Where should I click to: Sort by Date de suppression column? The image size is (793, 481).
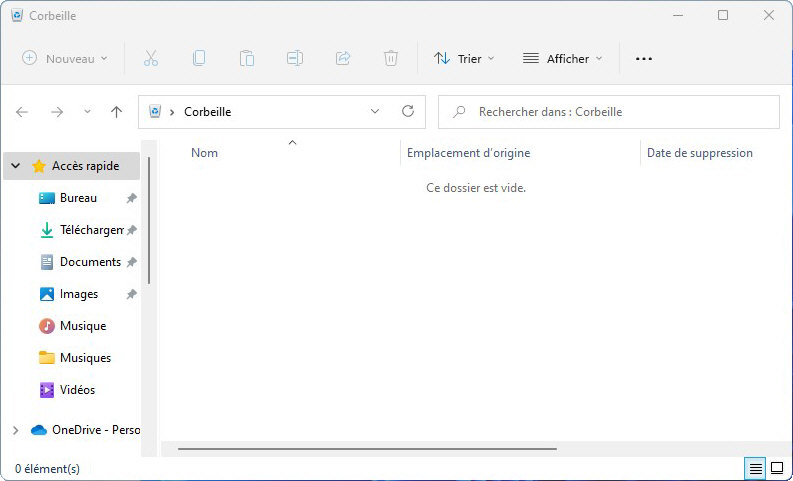(700, 153)
